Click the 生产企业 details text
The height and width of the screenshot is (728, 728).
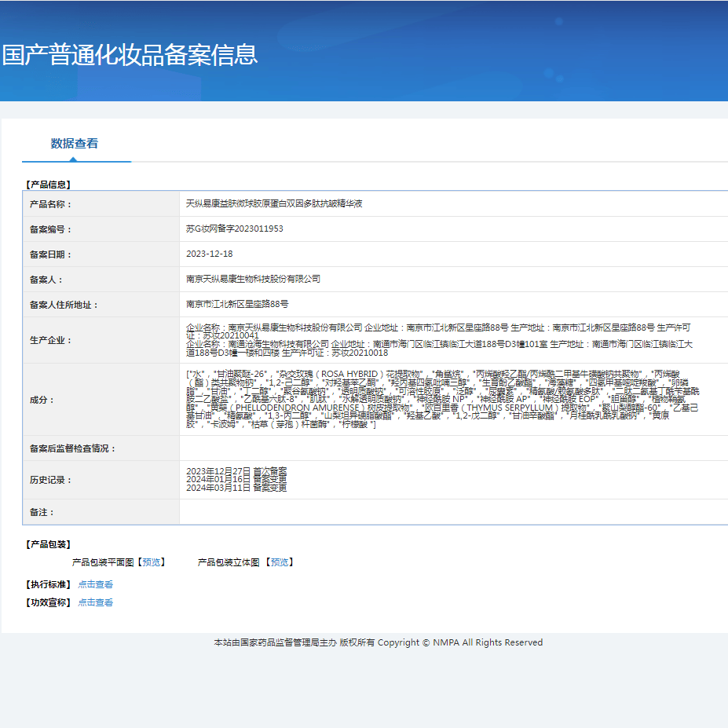click(440, 340)
